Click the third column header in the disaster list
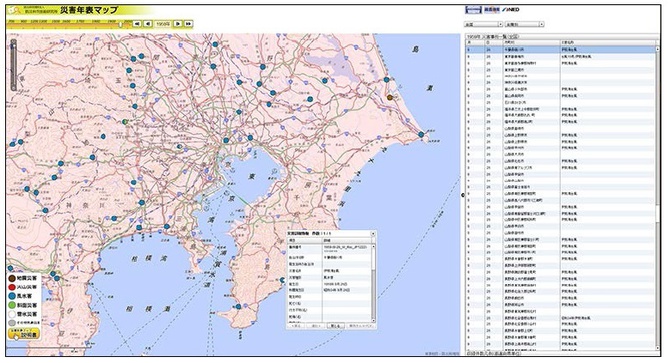 pos(532,43)
